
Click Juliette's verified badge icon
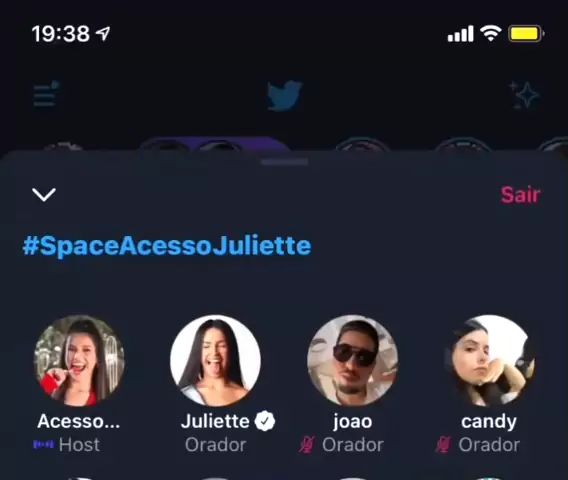pos(265,421)
